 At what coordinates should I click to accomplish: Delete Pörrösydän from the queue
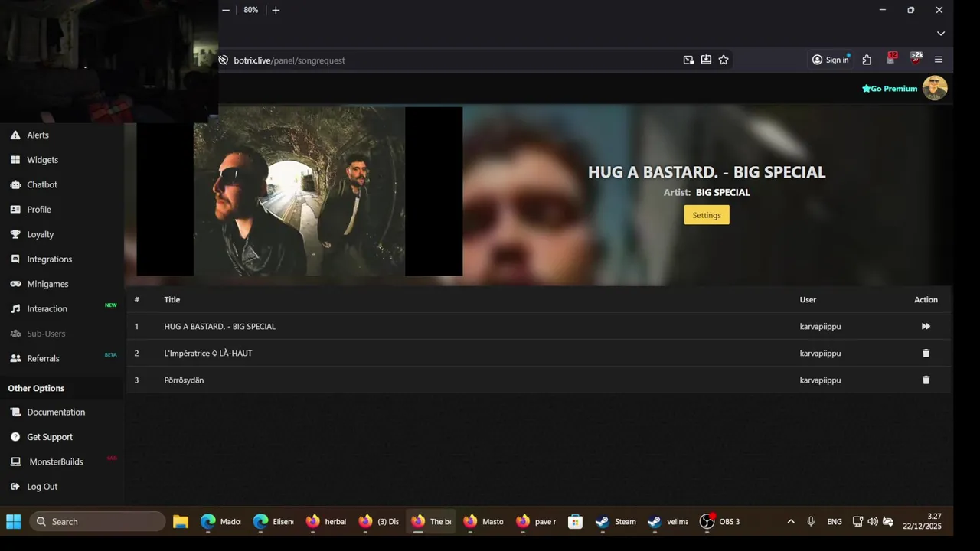click(926, 380)
